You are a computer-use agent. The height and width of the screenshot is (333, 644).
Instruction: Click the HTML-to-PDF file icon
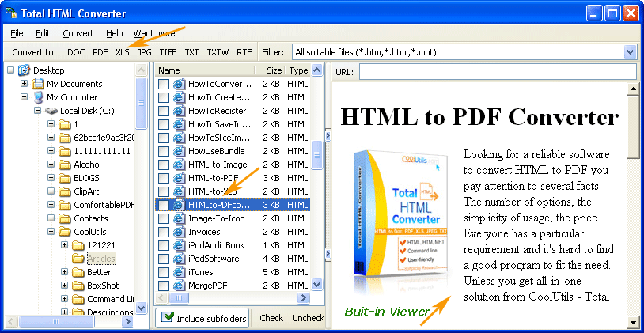178,178
